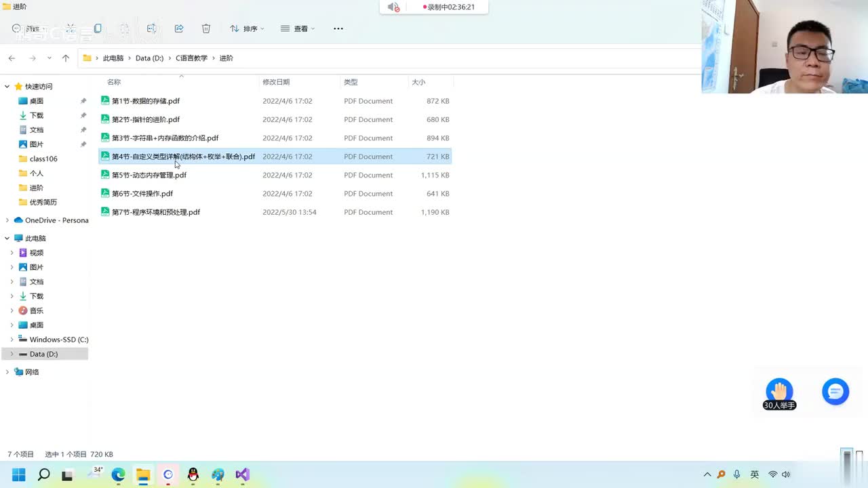868x488 pixels.
Task: Click the Rename icon in the toolbar
Action: point(151,28)
